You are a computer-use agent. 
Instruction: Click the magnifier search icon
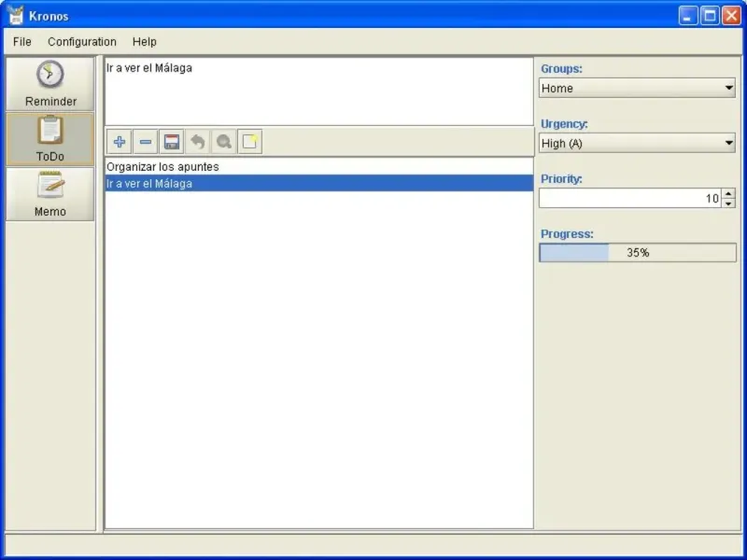click(224, 142)
